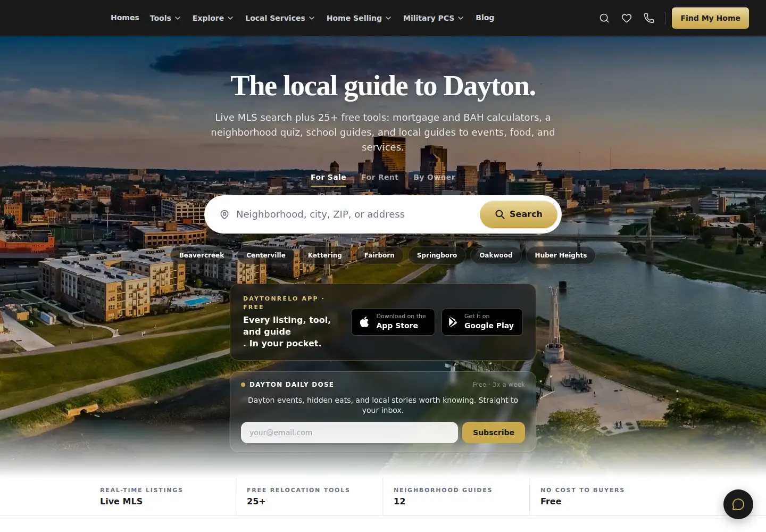The height and width of the screenshot is (532, 766).
Task: Pick the Kettering quick link
Action: click(x=325, y=255)
